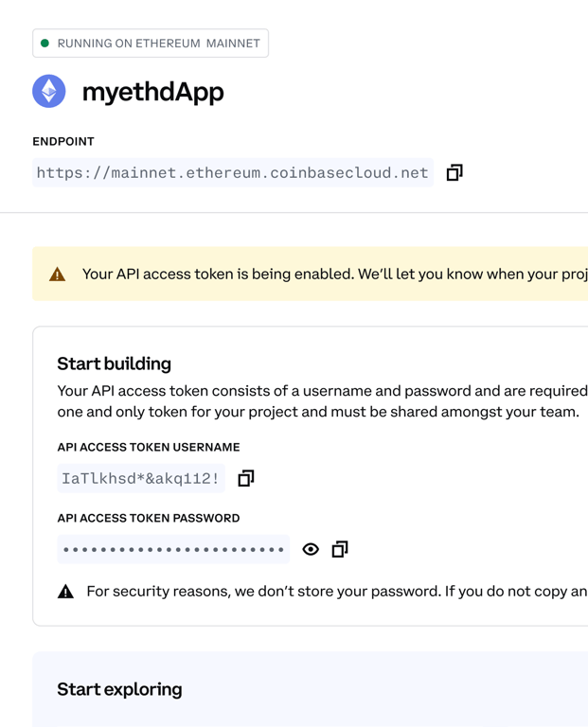Viewport: 588px width, 727px height.
Task: Click the Ethereum logo beside myethdApp
Action: pyautogui.click(x=49, y=92)
